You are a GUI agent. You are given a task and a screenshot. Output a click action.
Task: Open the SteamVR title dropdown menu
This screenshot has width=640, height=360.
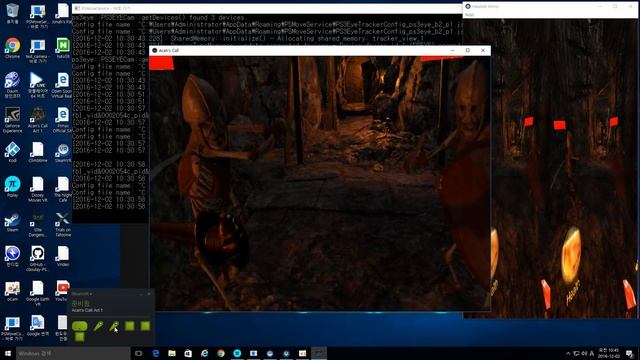pyautogui.click(x=82, y=294)
